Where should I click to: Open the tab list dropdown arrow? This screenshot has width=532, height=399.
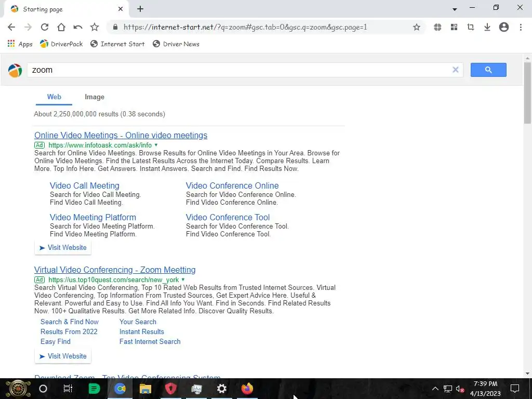pyautogui.click(x=455, y=9)
